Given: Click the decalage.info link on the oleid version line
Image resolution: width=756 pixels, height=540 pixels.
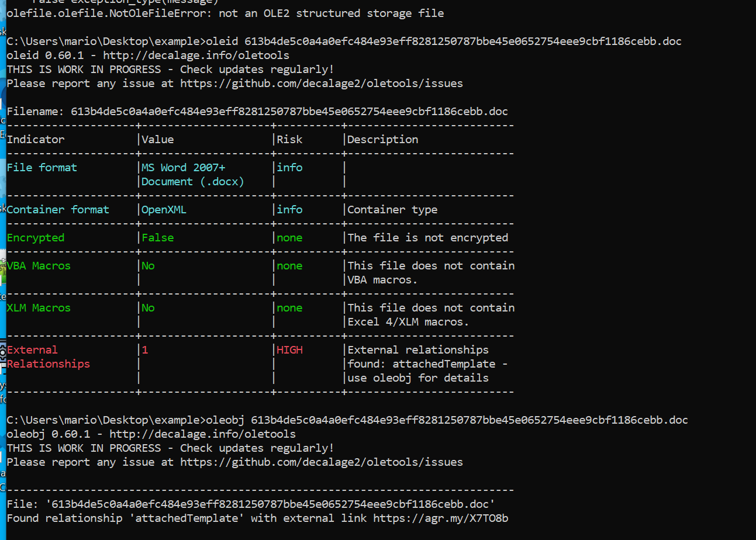Looking at the screenshot, I should (196, 56).
